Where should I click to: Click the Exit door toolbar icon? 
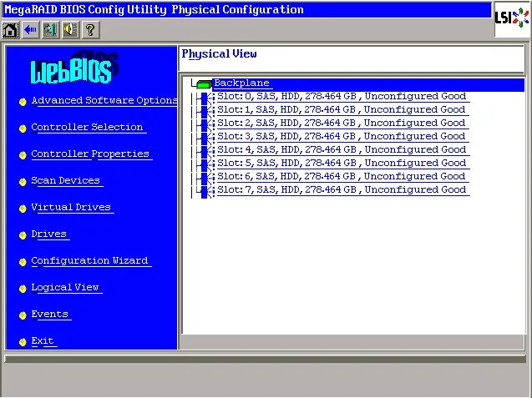[50, 30]
